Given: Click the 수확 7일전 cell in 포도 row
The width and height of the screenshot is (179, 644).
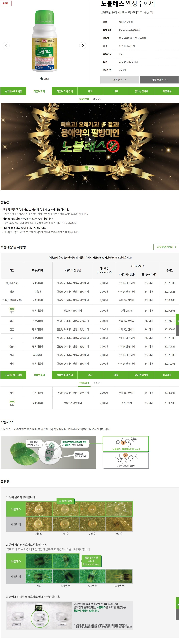Looking at the screenshot, I should 126,403.
